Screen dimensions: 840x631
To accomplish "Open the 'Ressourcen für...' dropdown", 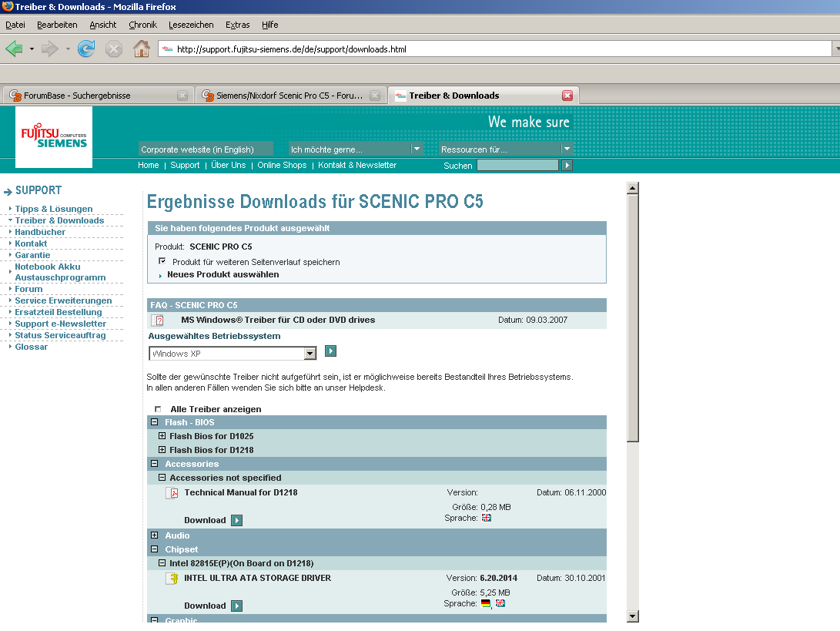I will pos(567,149).
